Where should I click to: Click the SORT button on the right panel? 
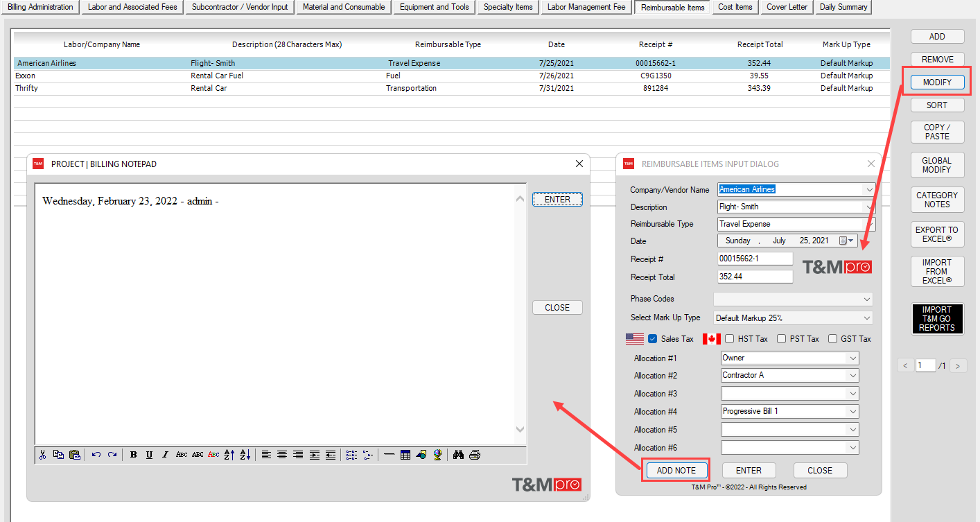tap(937, 105)
